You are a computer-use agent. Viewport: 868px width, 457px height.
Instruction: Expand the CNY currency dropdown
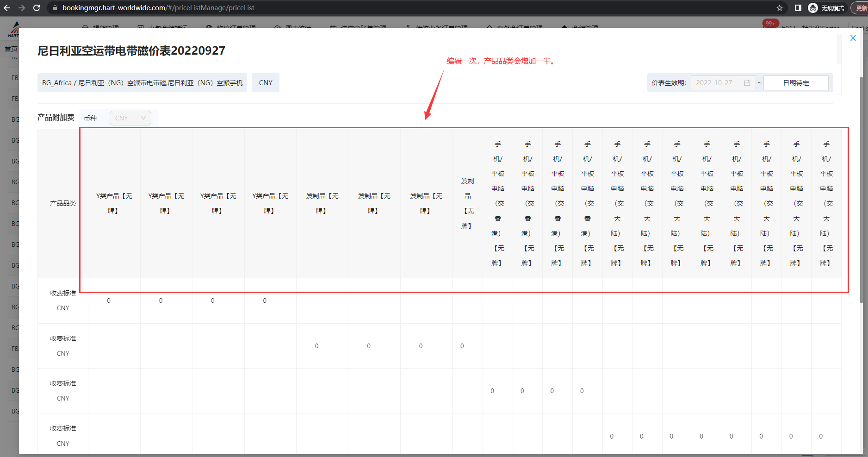130,118
